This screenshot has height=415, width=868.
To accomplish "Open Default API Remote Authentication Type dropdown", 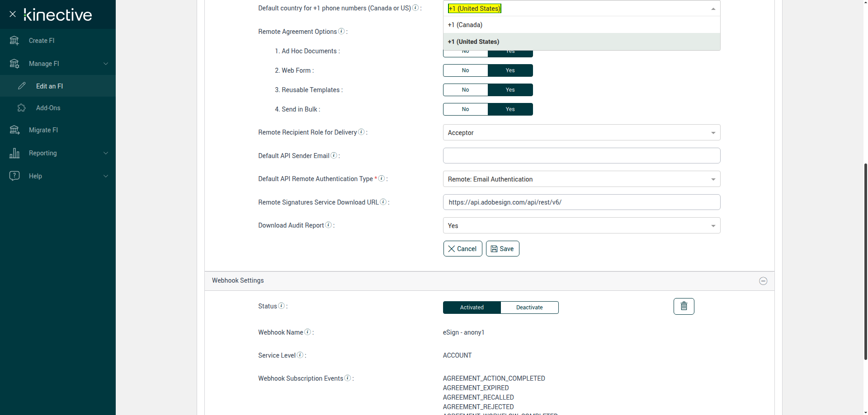I will tap(581, 179).
